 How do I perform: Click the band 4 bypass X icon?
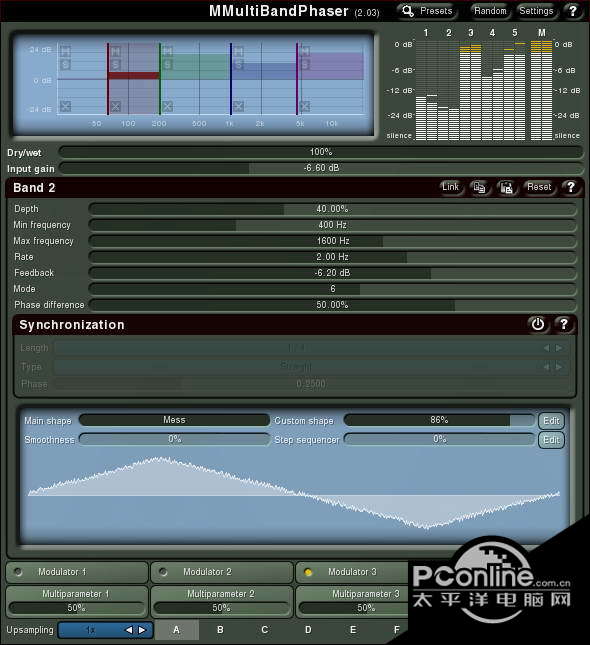click(x=238, y=107)
